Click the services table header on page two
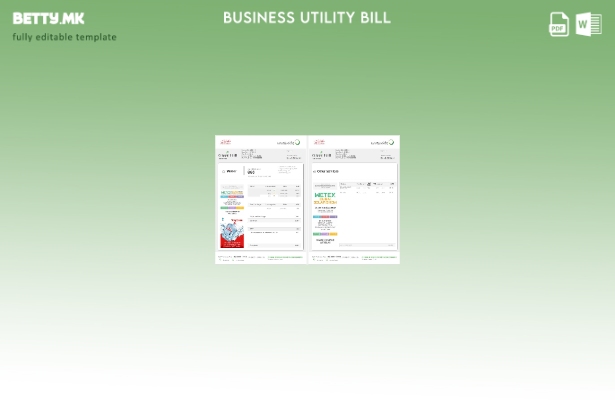The height and width of the screenshot is (400, 615). 367,184
